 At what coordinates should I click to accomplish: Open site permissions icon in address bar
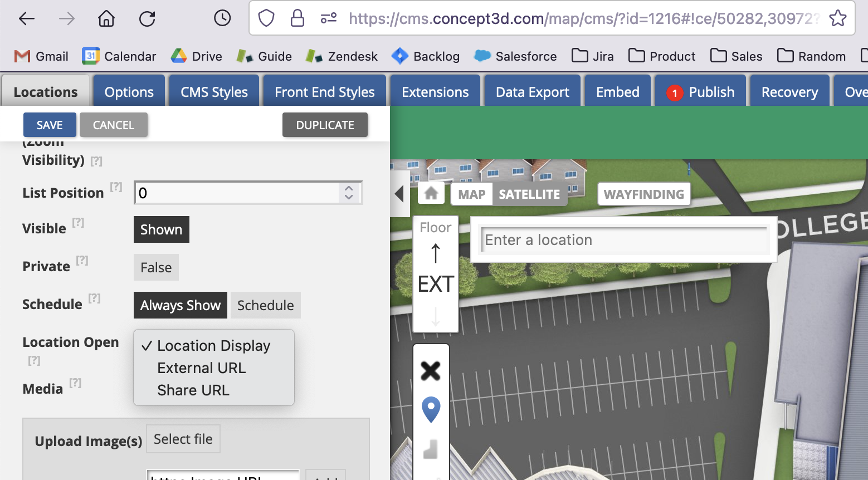(329, 18)
